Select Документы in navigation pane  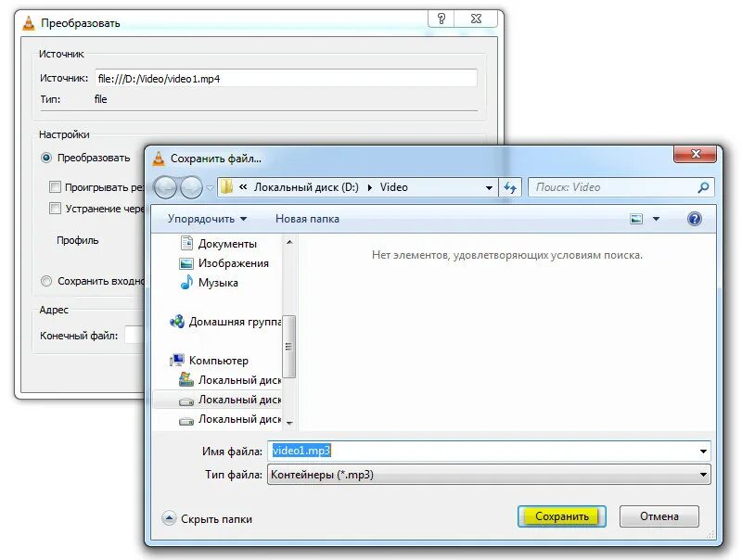[x=227, y=244]
